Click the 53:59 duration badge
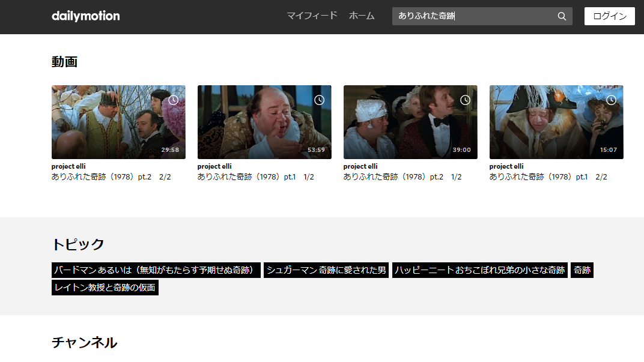644x362 pixels. click(316, 150)
